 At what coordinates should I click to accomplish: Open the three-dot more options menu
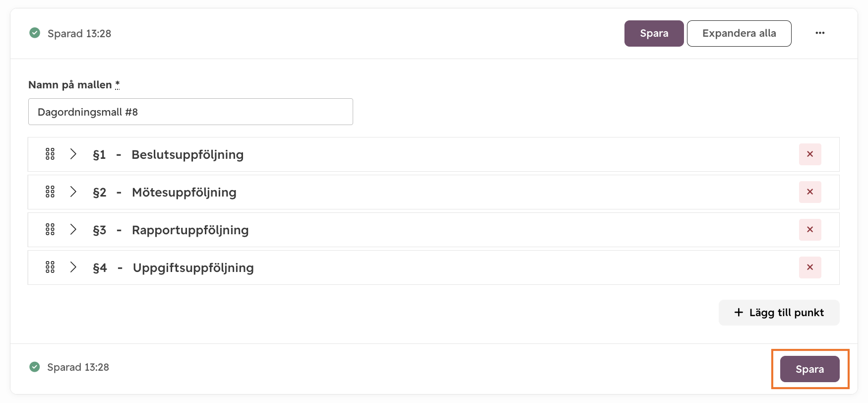click(x=820, y=33)
